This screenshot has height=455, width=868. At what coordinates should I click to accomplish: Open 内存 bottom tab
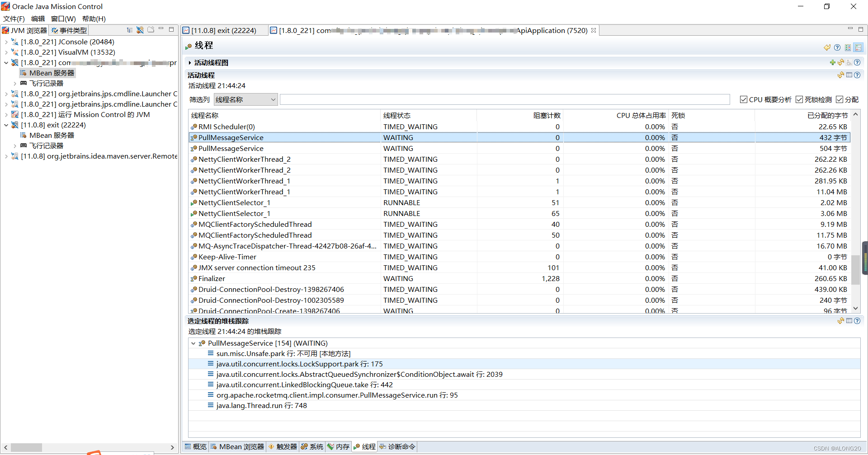pyautogui.click(x=339, y=446)
